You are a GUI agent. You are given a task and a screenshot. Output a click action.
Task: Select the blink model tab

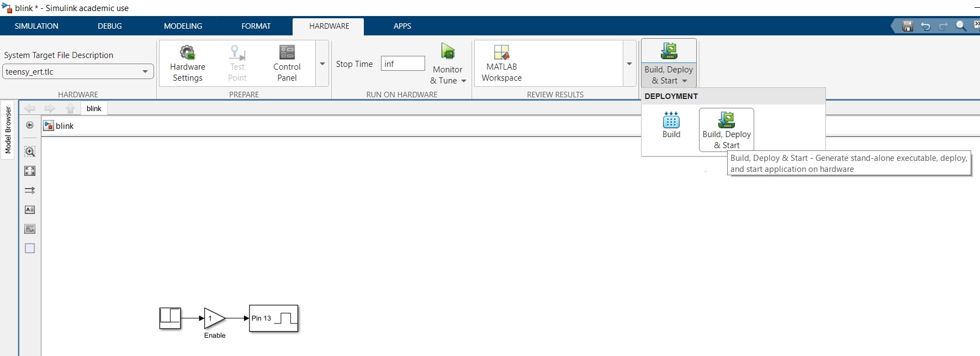[x=94, y=108]
